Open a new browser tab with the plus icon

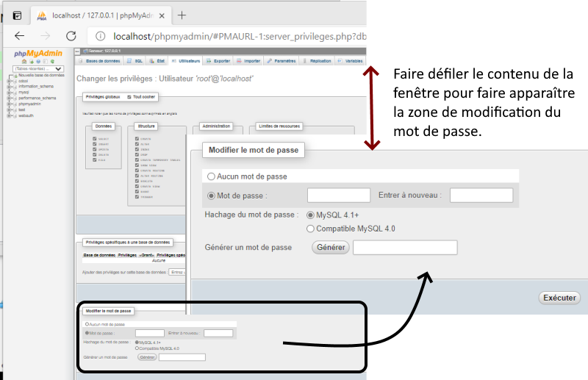[182, 15]
